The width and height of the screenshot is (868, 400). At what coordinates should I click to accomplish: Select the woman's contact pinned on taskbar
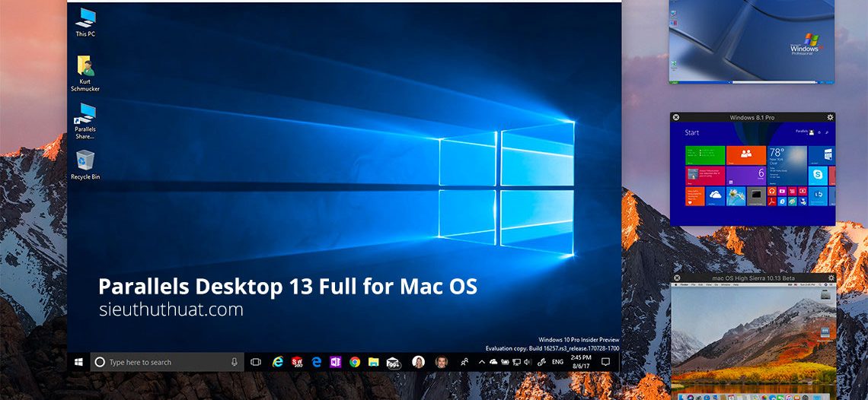(419, 362)
